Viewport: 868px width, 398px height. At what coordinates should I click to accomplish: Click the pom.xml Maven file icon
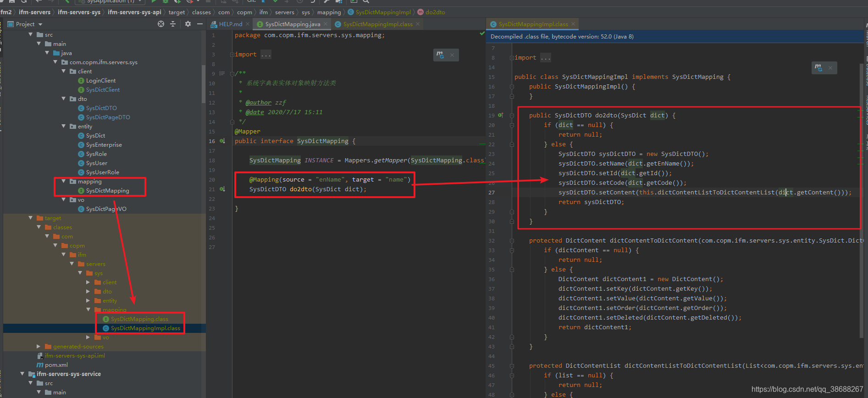pos(40,365)
